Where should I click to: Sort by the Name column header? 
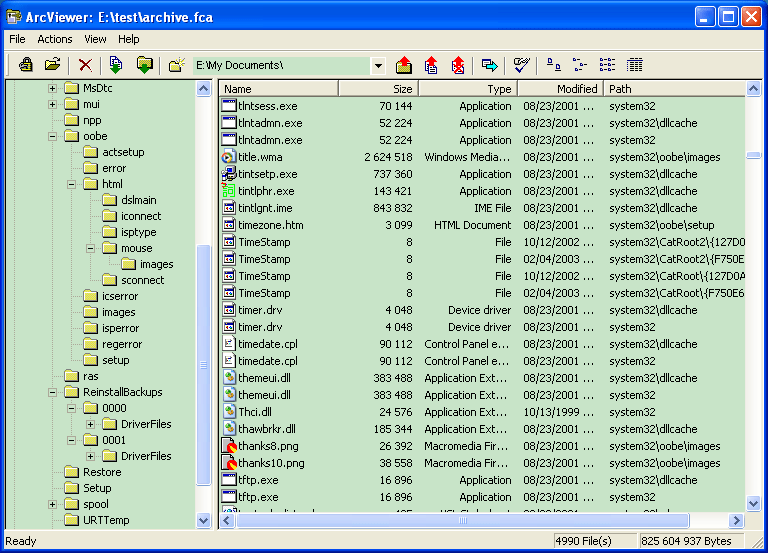[x=278, y=89]
